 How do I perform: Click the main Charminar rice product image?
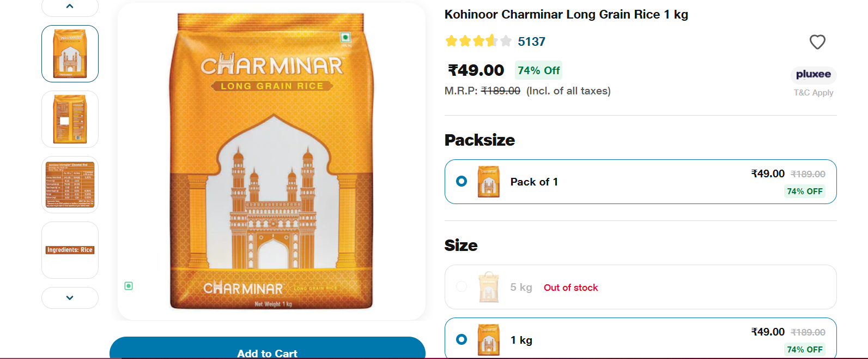click(271, 161)
